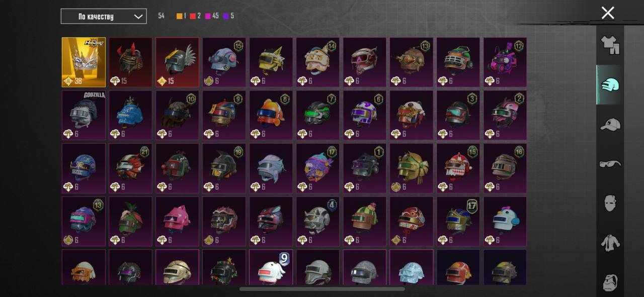The width and height of the screenshot is (644, 297).
Task: Select the face mask category icon
Action: tap(610, 203)
